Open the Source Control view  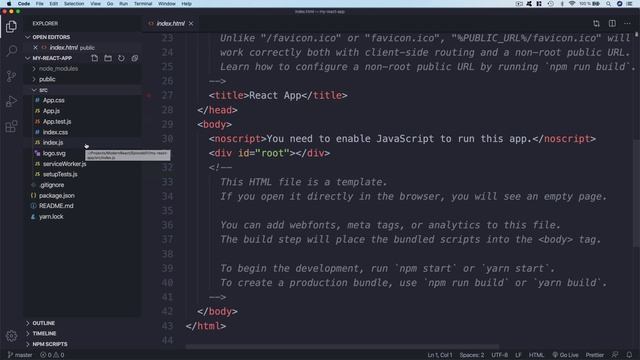(11, 76)
